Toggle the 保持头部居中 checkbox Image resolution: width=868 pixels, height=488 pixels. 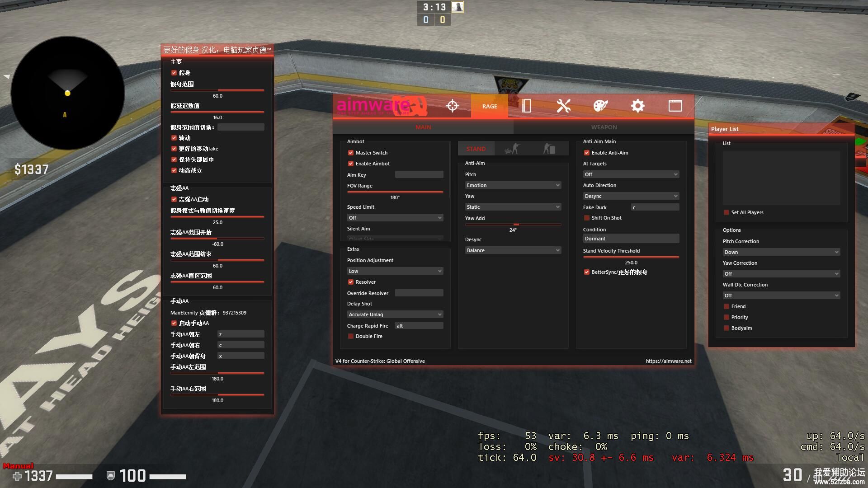click(174, 160)
